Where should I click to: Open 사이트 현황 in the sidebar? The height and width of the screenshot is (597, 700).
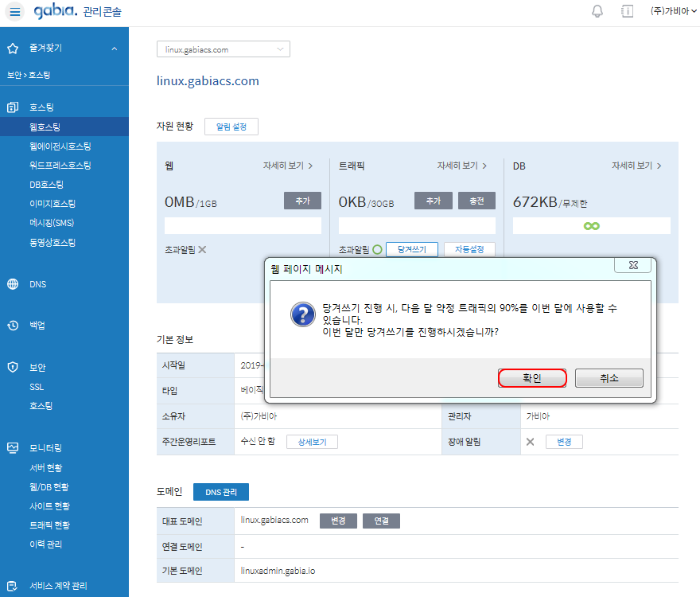(49, 506)
